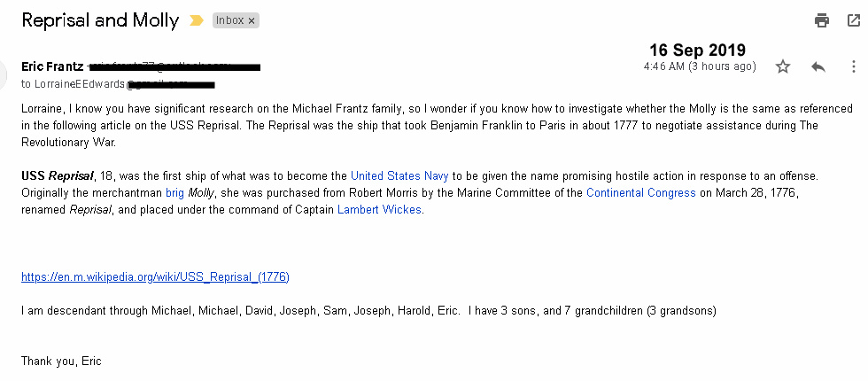Open the Continental Congress link
Viewport: 868px width, 381px height.
[x=641, y=192]
